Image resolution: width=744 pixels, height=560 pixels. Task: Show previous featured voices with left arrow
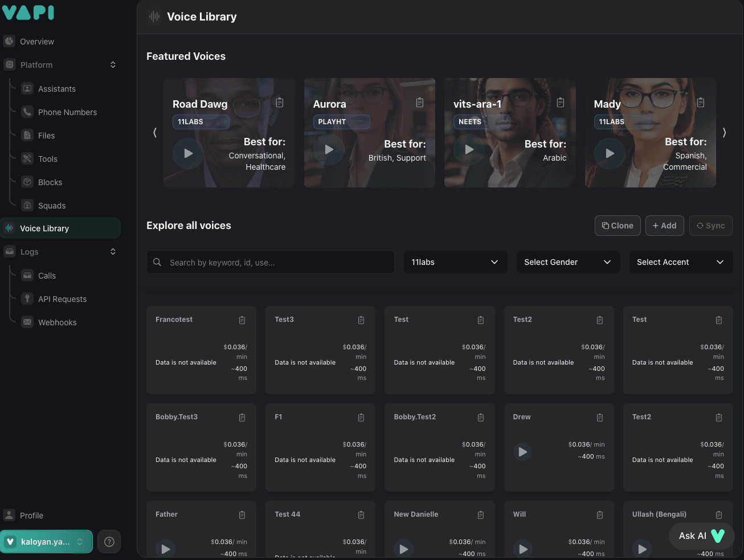coord(154,133)
